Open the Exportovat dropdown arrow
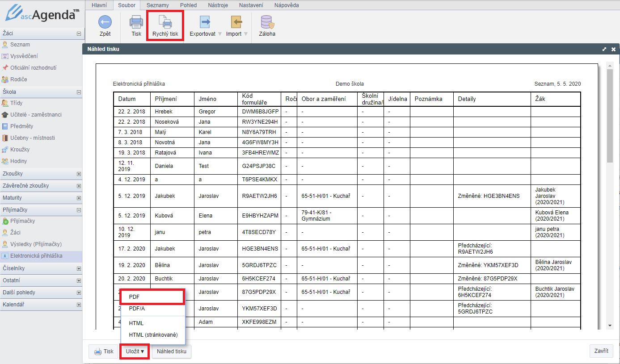This screenshot has height=364, width=620. (220, 34)
